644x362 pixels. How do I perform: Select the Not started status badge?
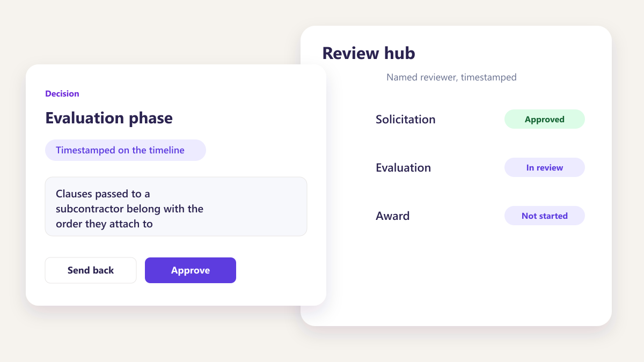point(544,216)
